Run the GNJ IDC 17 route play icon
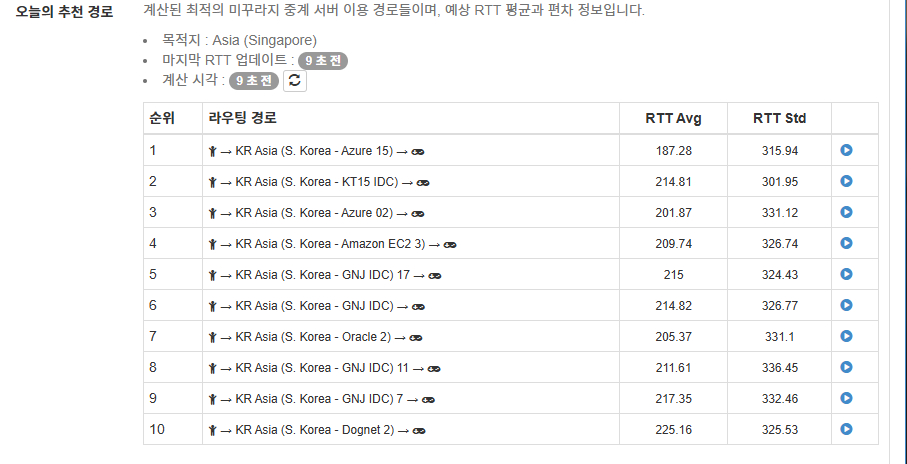 pos(846,274)
